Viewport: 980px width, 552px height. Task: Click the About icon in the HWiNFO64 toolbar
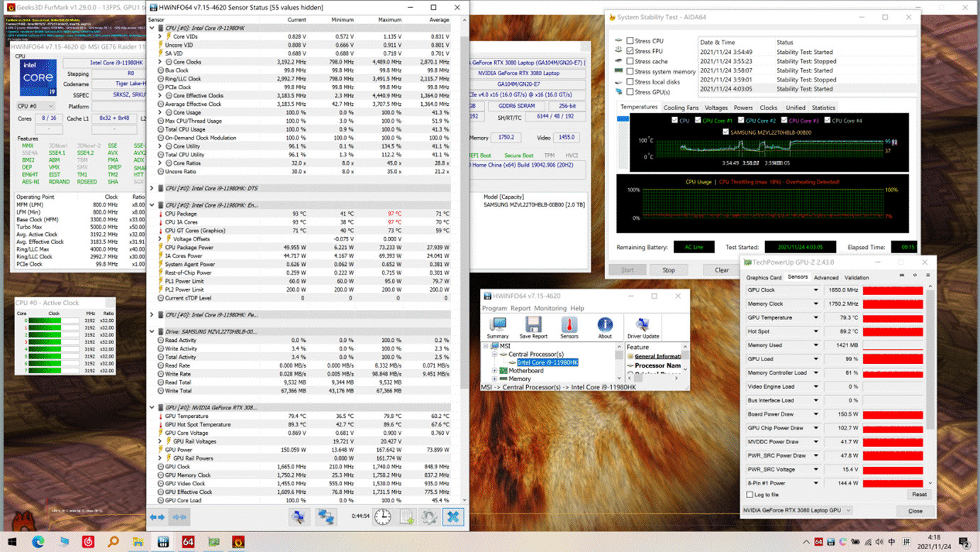605,328
